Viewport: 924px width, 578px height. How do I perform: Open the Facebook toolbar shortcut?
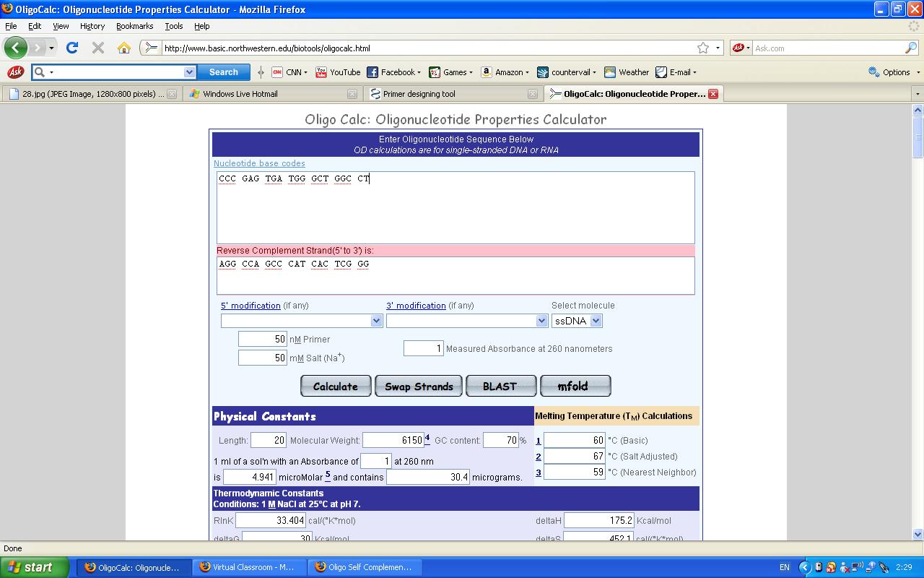(x=393, y=72)
